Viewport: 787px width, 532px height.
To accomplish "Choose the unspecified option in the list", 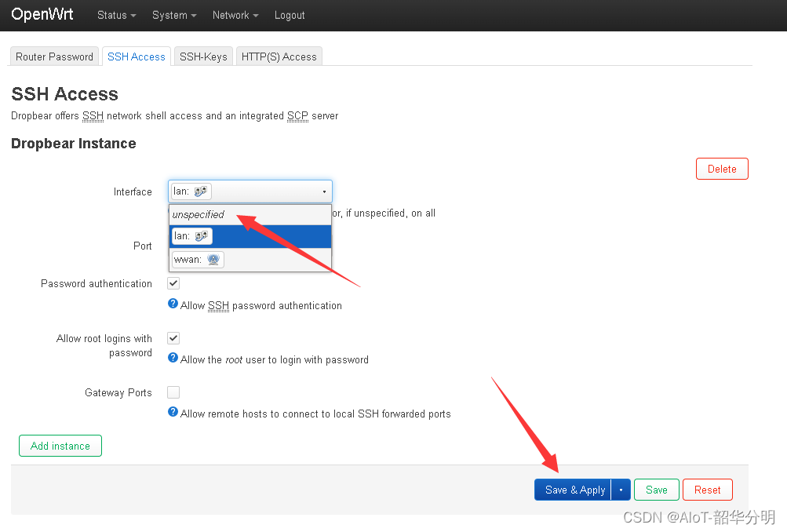I will [250, 215].
